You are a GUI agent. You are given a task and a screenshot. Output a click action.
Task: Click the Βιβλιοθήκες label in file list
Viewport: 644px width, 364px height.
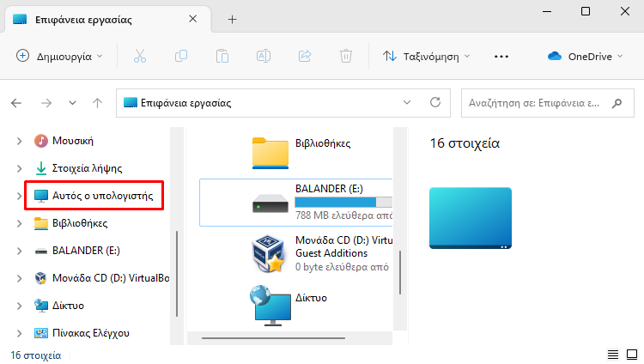coord(323,143)
